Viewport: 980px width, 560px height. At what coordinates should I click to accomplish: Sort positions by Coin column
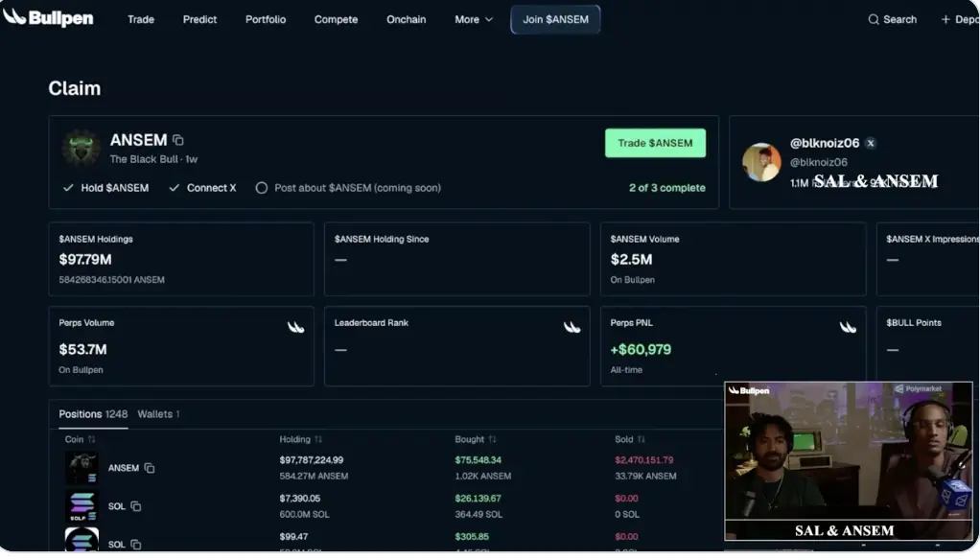pyautogui.click(x=80, y=439)
